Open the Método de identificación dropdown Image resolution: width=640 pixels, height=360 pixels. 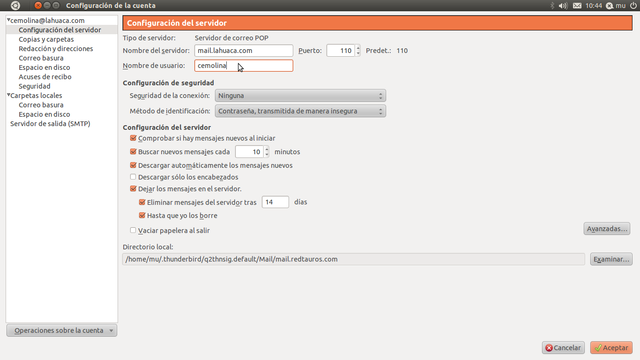point(300,111)
